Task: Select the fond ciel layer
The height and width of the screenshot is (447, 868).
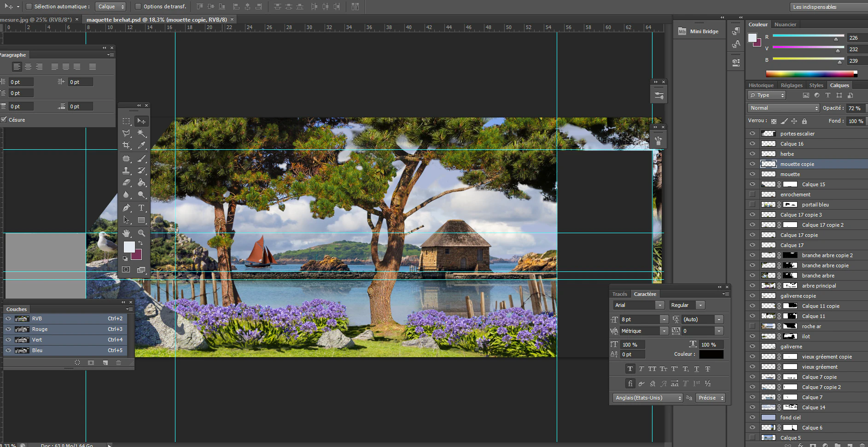Action: pyautogui.click(x=806, y=418)
